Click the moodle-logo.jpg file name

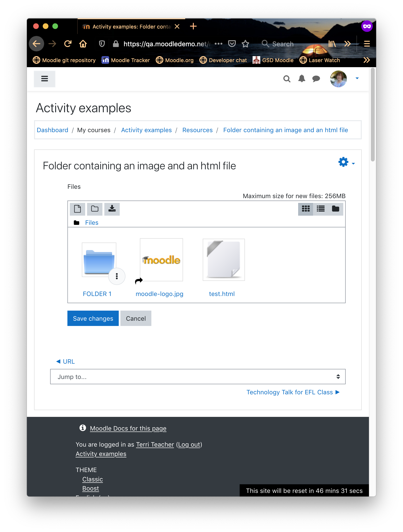click(x=159, y=294)
